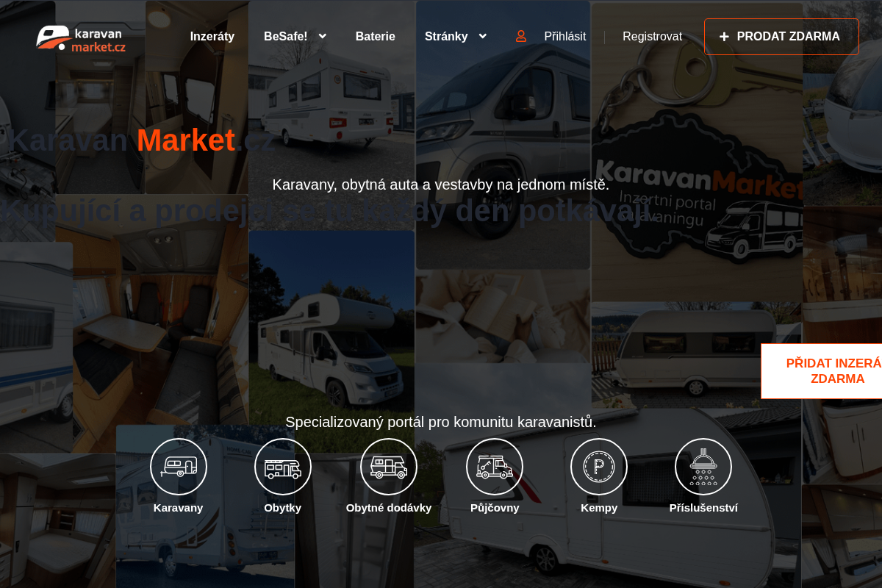Click the Obytné dodávky label
The width and height of the screenshot is (882, 588).
pyautogui.click(x=389, y=508)
